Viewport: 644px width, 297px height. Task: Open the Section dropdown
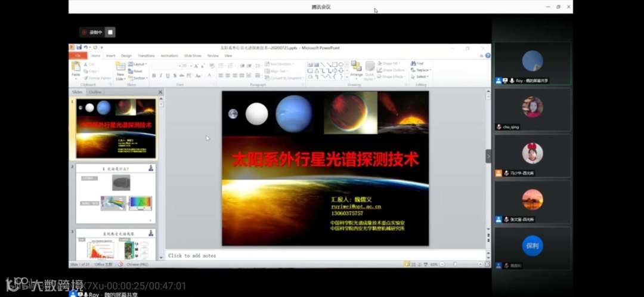(x=138, y=78)
